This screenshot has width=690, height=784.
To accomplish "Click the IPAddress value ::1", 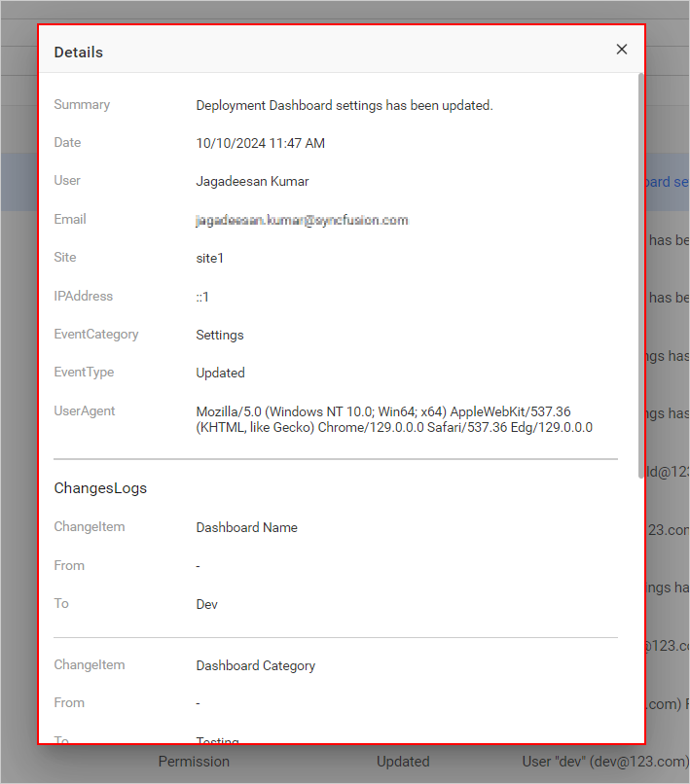I will 202,297.
